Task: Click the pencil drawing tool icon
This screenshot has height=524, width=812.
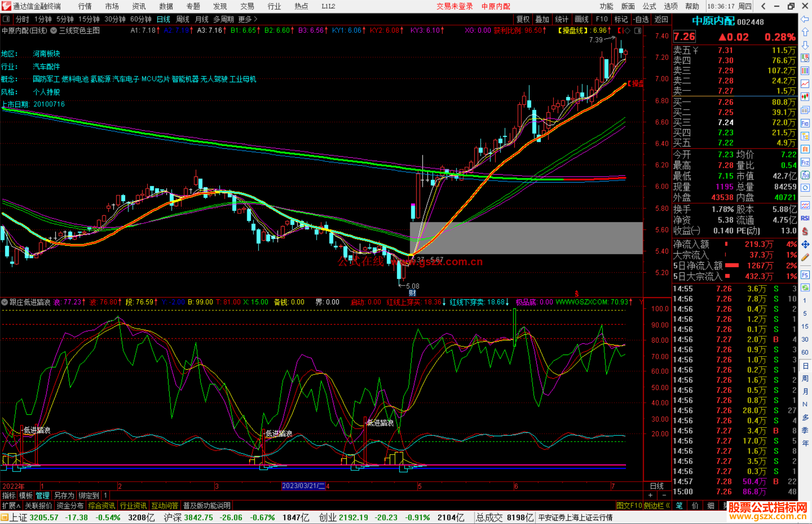Action: tap(805, 257)
